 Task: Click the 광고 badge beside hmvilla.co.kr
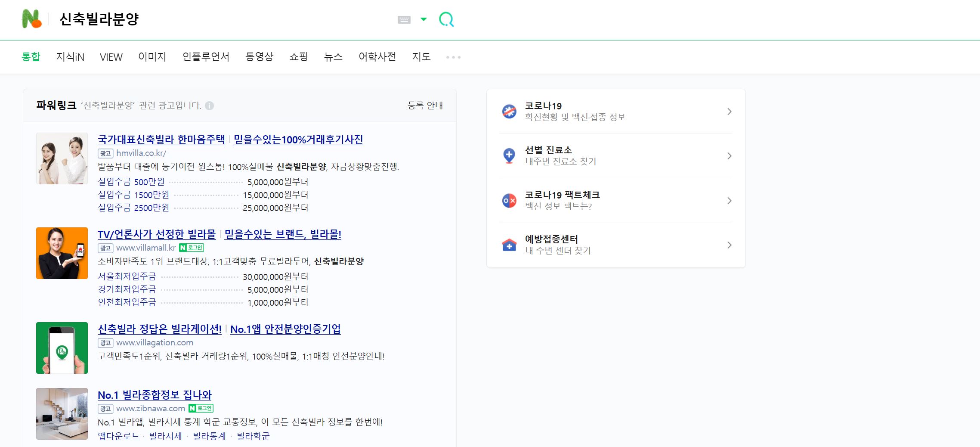(105, 153)
